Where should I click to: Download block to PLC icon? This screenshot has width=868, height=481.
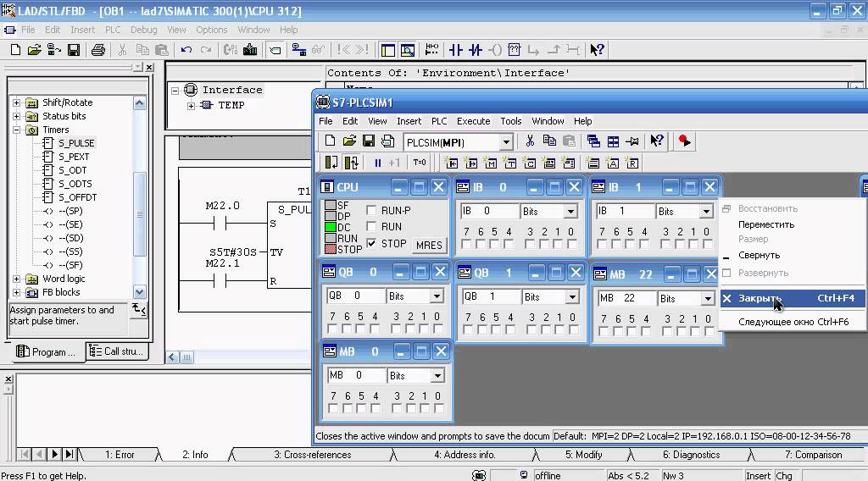tap(250, 50)
